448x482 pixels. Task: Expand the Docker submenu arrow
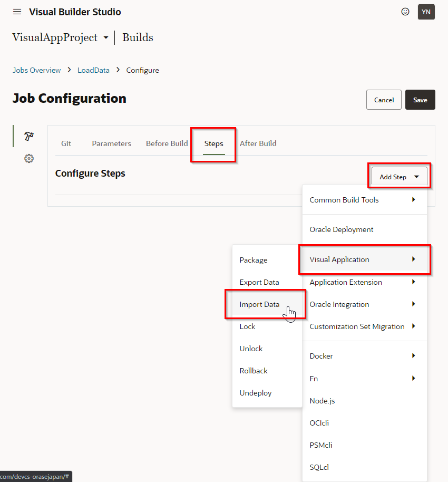click(x=413, y=356)
